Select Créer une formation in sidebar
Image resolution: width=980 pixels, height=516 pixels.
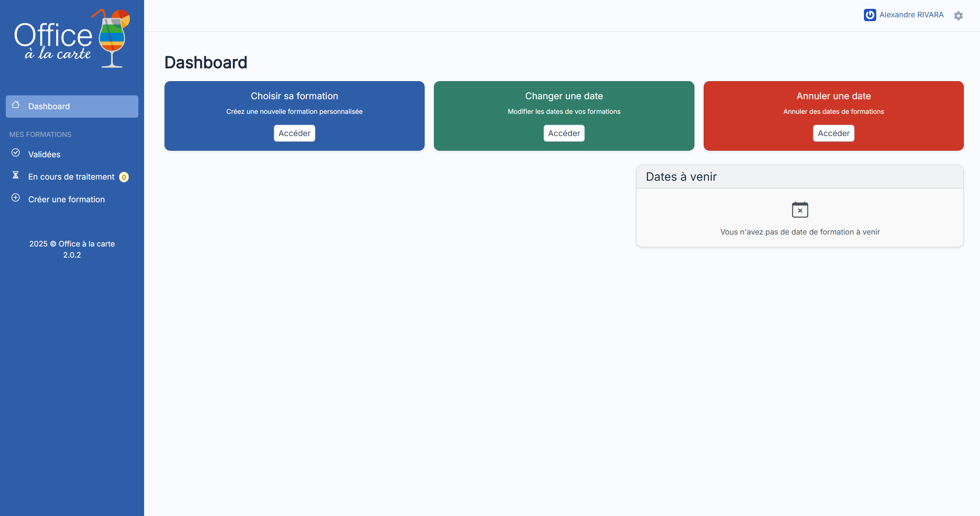point(66,200)
